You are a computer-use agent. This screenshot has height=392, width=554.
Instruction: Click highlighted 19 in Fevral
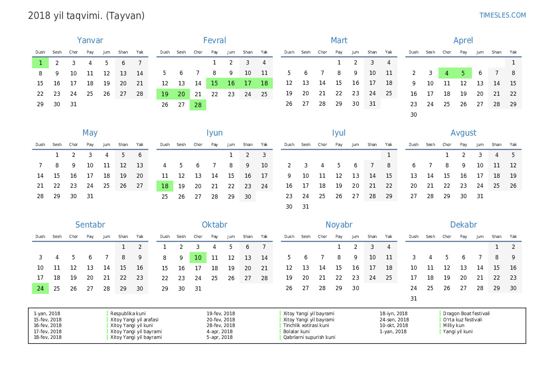point(164,94)
